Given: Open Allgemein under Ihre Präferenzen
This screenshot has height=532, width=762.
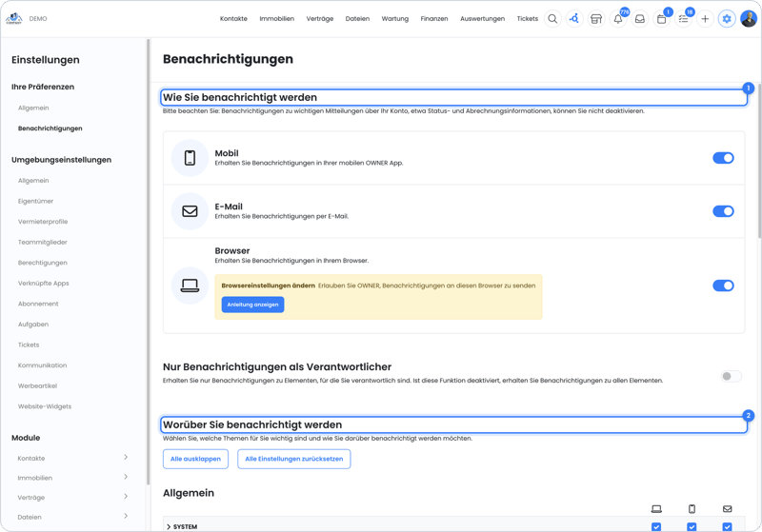Looking at the screenshot, I should [x=33, y=108].
